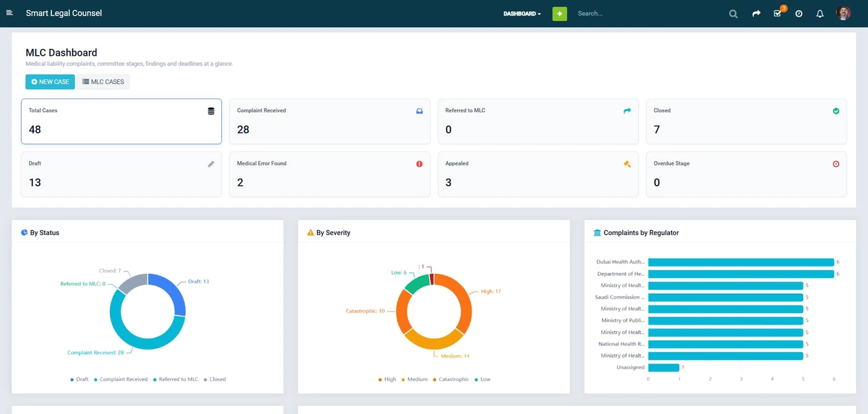The image size is (868, 414).
Task: Open the hamburger sidebar menu
Action: coord(9,13)
